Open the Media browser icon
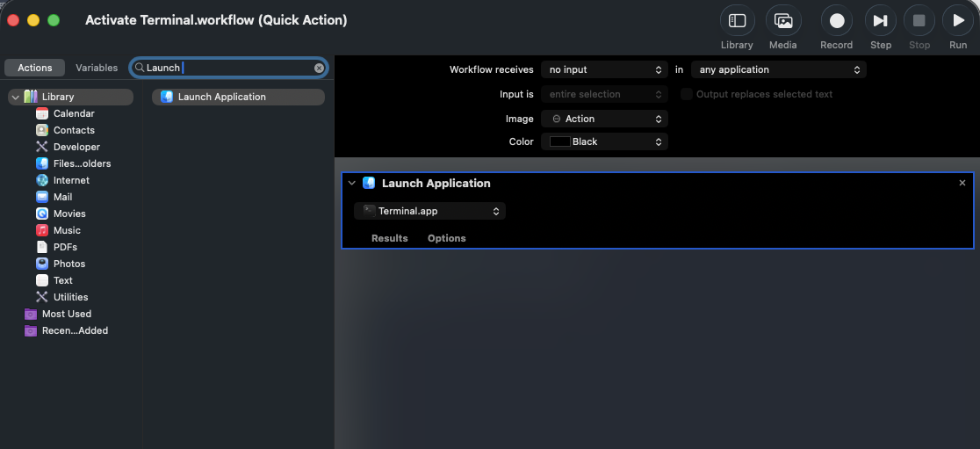Image resolution: width=980 pixels, height=449 pixels. point(782,21)
